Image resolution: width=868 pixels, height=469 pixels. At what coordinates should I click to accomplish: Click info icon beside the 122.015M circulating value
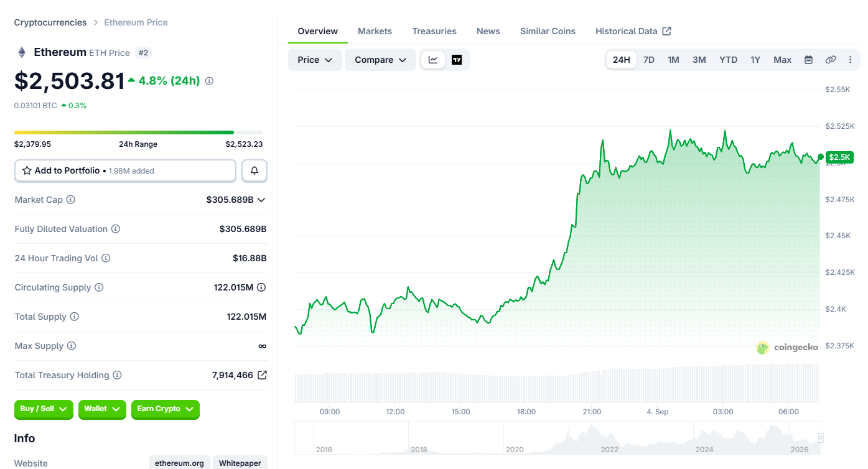click(x=261, y=287)
